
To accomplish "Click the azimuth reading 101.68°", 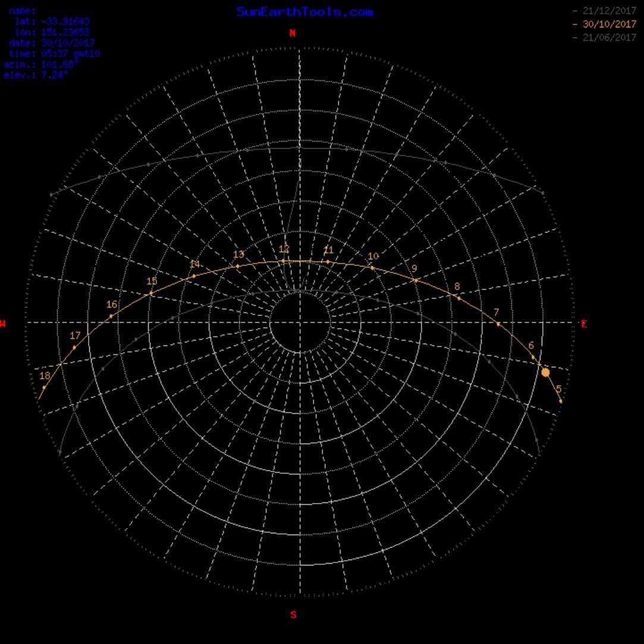I will [59, 64].
